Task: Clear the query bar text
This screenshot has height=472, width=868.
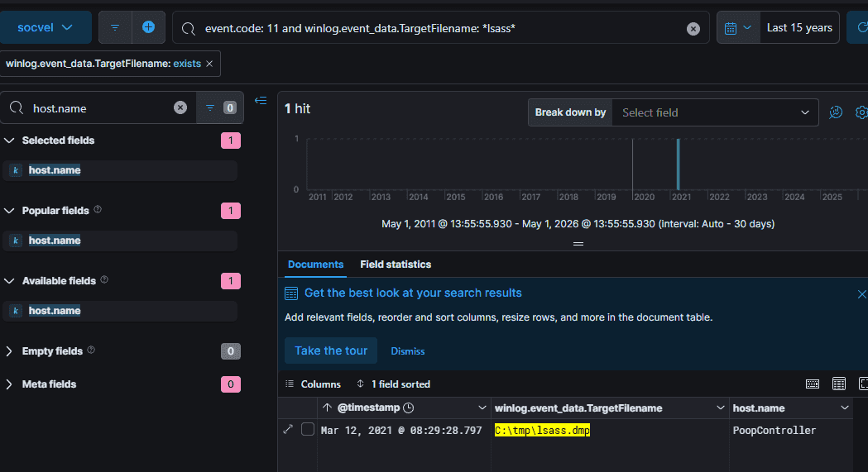Action: [693, 29]
